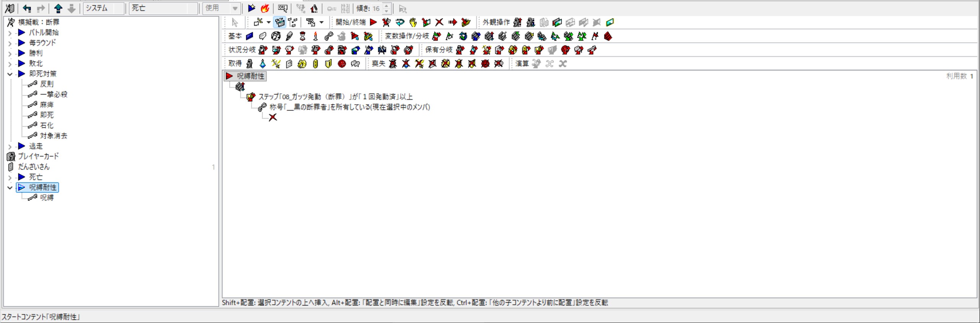Select the 一撃必殺 key item in tree
This screenshot has width=980, height=323.
(54, 94)
